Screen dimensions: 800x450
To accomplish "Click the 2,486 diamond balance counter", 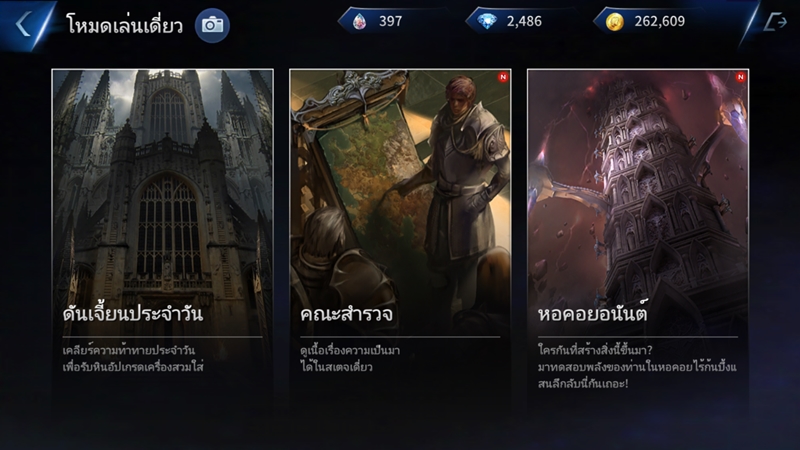I will (x=524, y=21).
